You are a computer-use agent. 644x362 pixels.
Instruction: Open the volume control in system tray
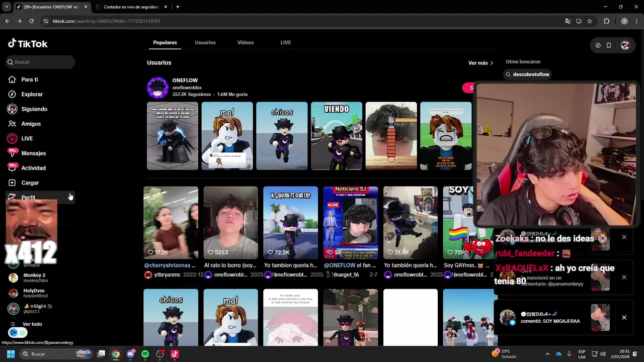(603, 354)
